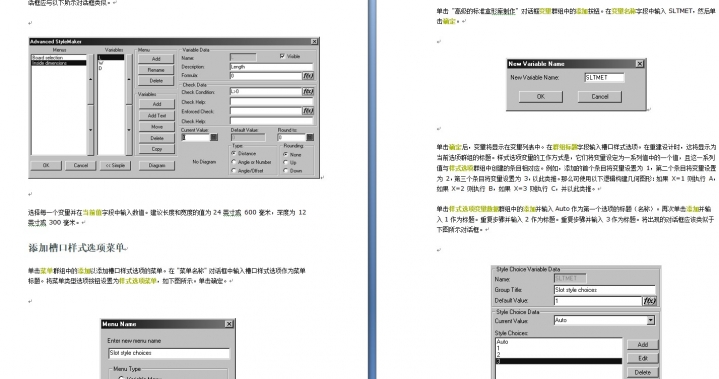Close the New Variable Name dialog
Screen dimensions: 719x379
pyautogui.click(x=640, y=64)
